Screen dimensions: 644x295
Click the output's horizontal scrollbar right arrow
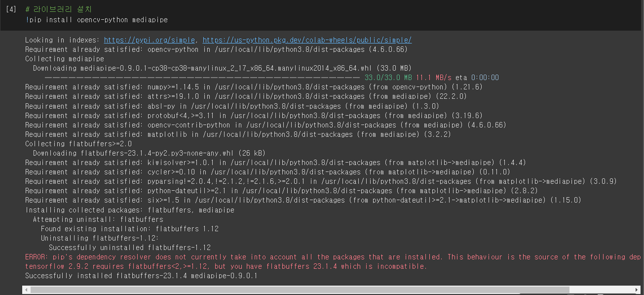[x=637, y=290]
